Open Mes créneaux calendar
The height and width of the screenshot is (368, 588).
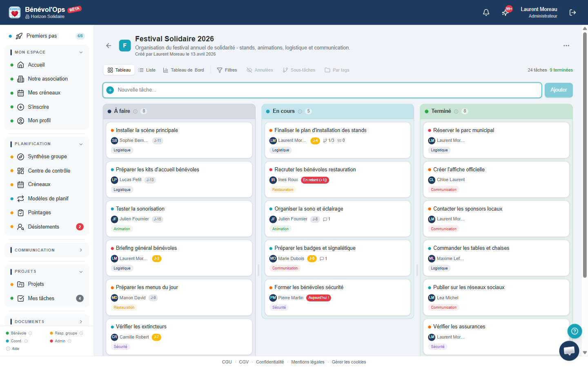click(47, 93)
